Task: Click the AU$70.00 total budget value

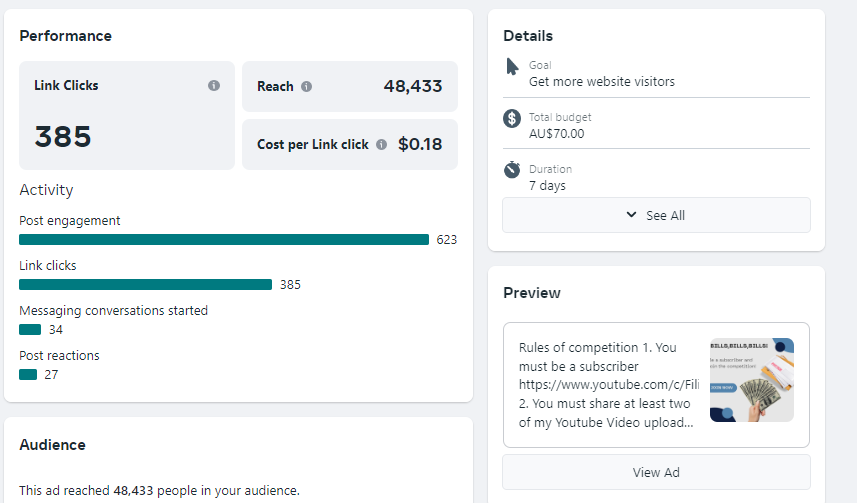Action: pos(557,133)
